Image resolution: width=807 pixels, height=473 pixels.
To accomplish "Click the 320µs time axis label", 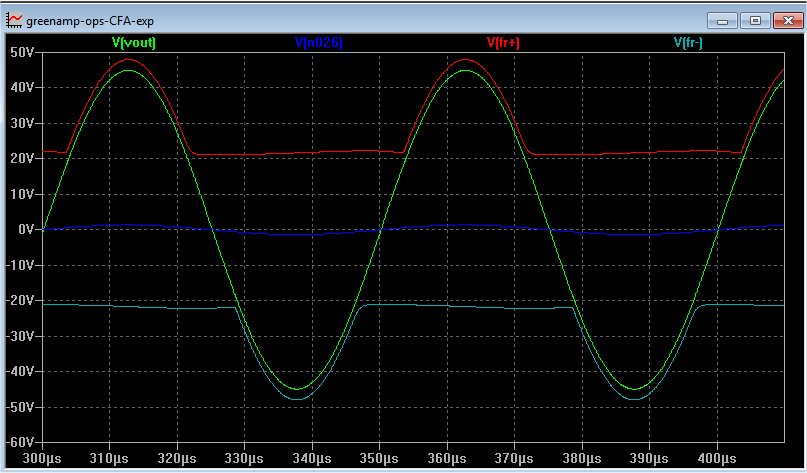I will click(x=177, y=458).
